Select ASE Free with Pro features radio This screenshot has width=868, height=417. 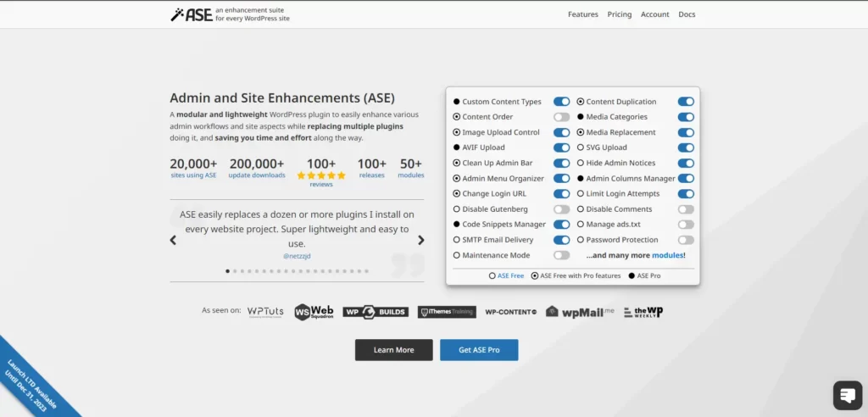click(534, 275)
